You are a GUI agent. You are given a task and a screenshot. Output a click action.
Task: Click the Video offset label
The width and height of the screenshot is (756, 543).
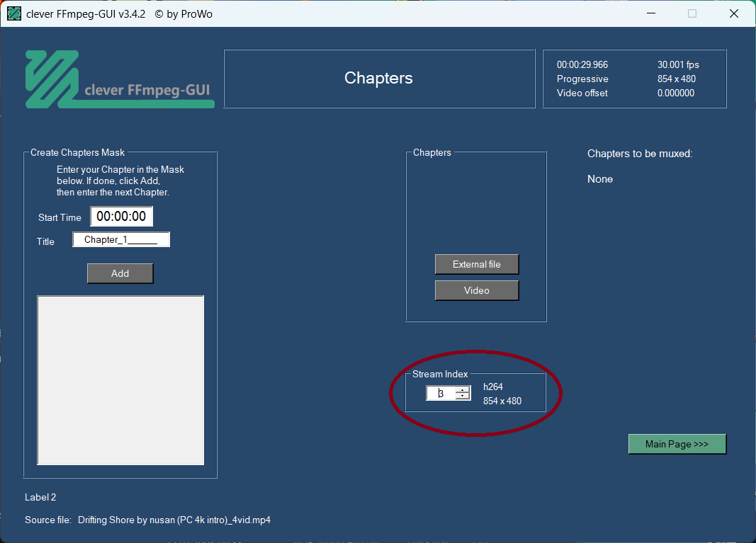582,93
